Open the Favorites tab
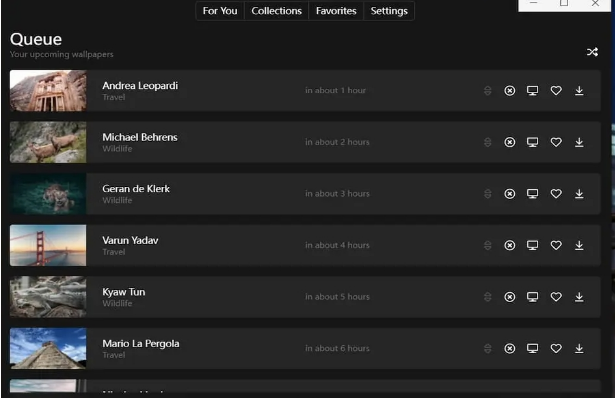Viewport: 615px width, 398px height. coord(336,11)
